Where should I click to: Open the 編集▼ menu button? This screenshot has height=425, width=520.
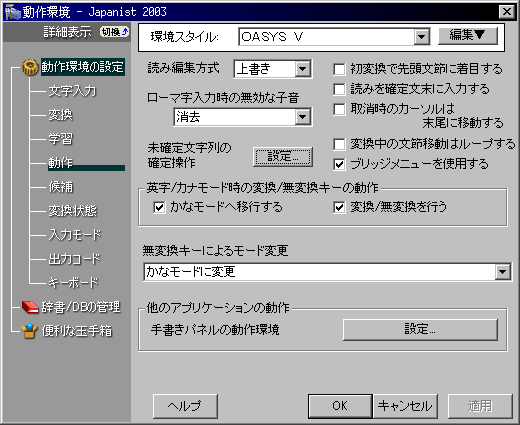(468, 35)
